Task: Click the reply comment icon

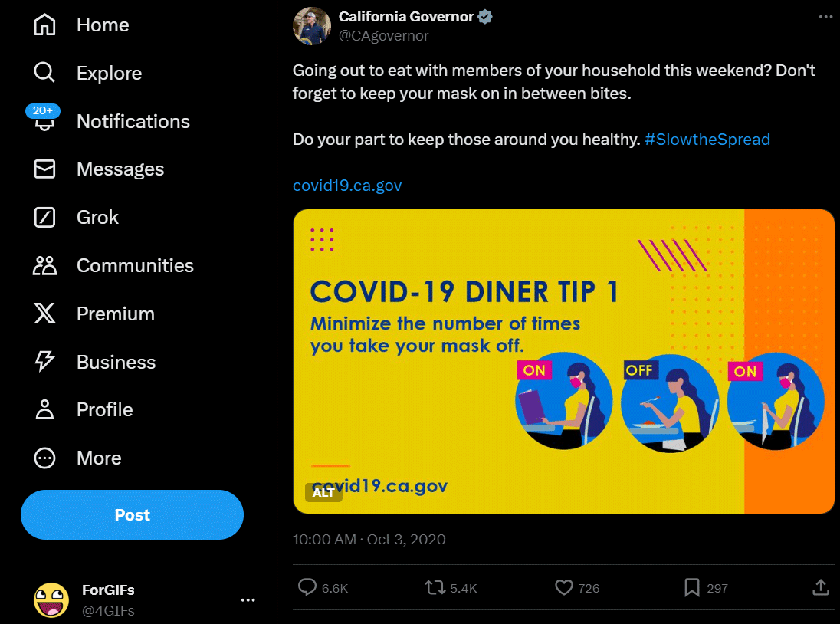Action: click(307, 588)
